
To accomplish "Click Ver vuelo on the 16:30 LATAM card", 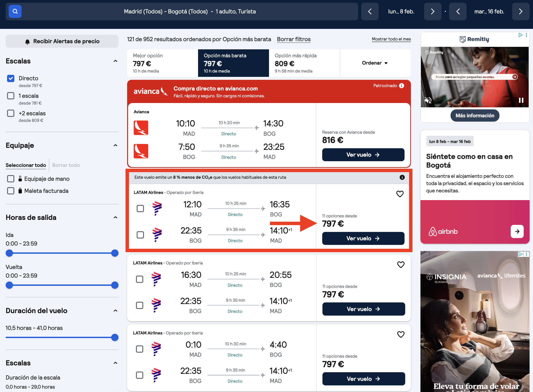I will [364, 309].
